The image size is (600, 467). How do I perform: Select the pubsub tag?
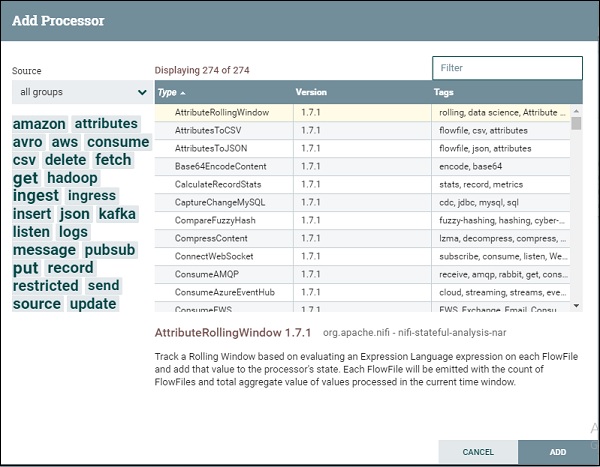[110, 250]
